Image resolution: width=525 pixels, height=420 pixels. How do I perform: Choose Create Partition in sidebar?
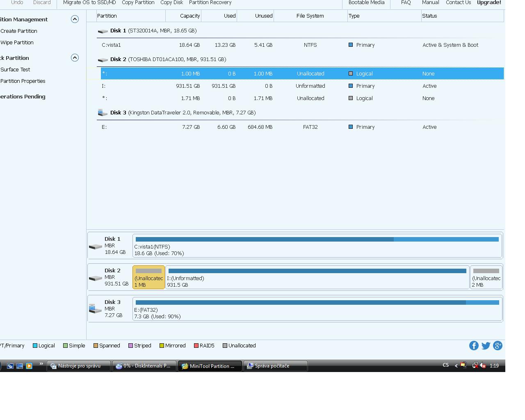pyautogui.click(x=19, y=31)
